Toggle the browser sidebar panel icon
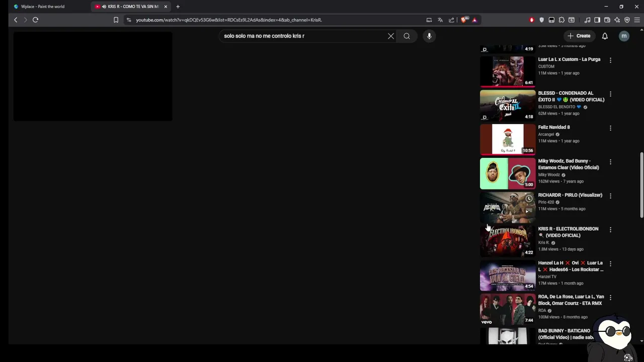Image resolution: width=644 pixels, height=362 pixels. 597,20
